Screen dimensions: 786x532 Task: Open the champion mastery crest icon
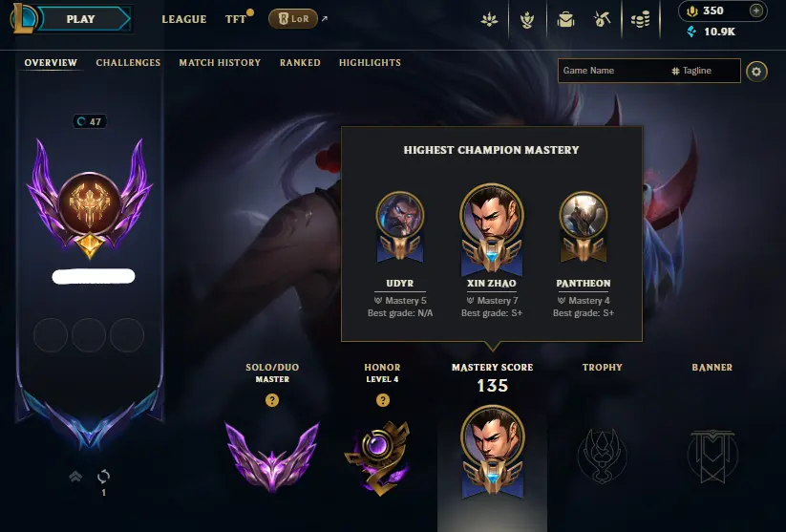(527, 19)
